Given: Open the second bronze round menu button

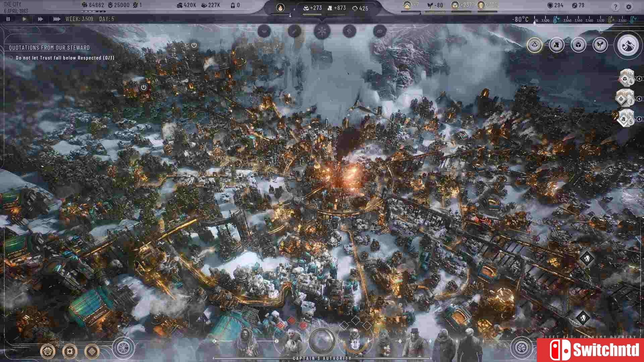Looking at the screenshot, I should (70, 351).
